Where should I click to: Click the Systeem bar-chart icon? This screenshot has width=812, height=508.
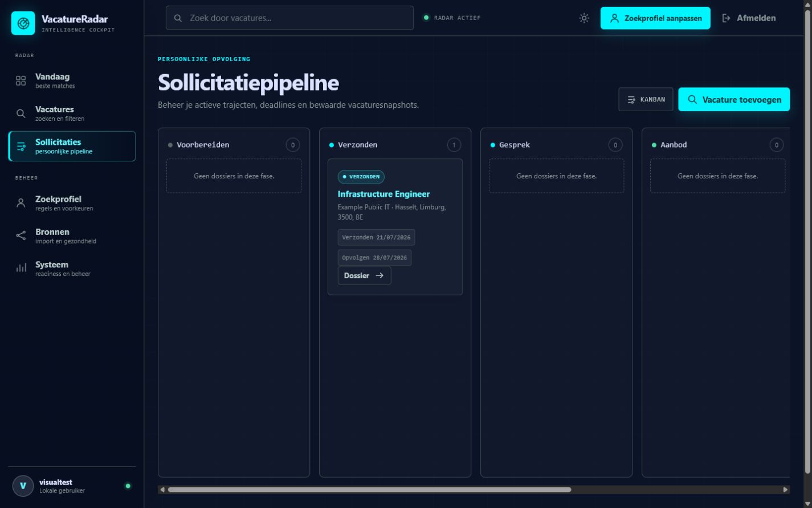[21, 268]
